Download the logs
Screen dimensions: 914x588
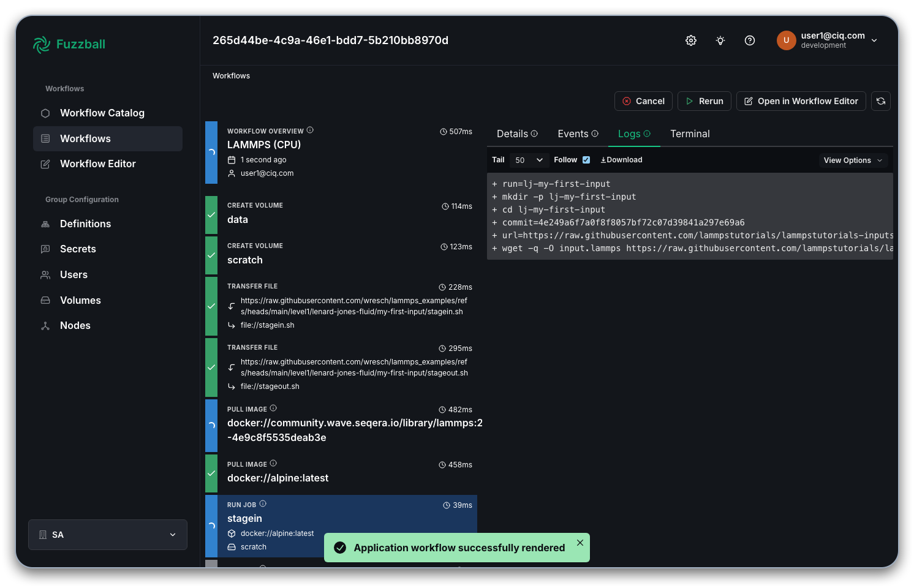(x=621, y=160)
